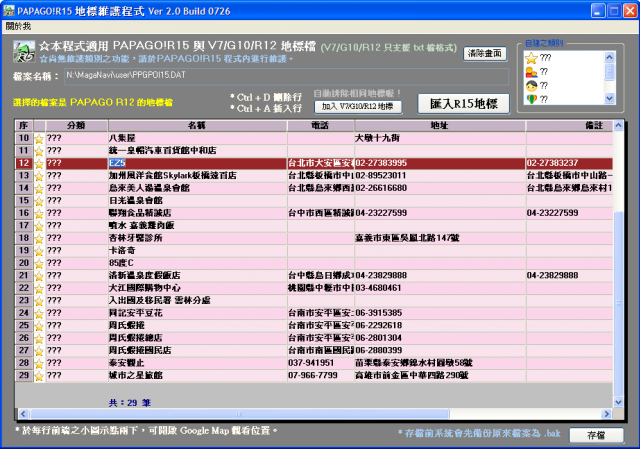Image resolution: width=640 pixels, height=449 pixels.
Task: Open Google Map via row 10 star icon
Action: [39, 139]
